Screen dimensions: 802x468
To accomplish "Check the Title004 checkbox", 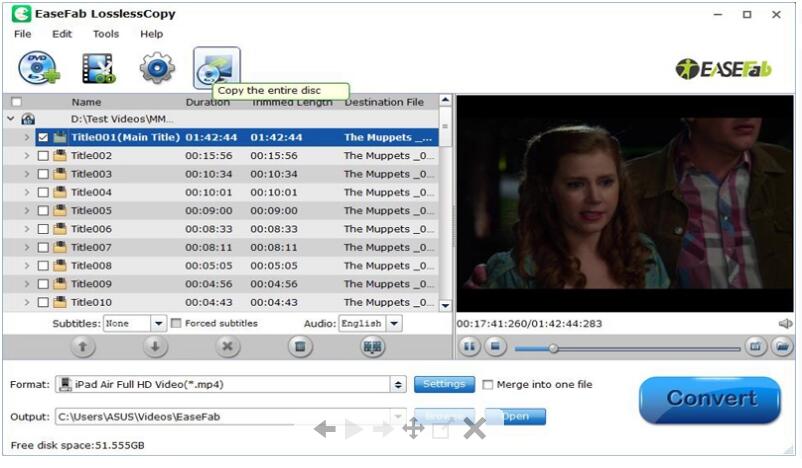I will [x=43, y=192].
